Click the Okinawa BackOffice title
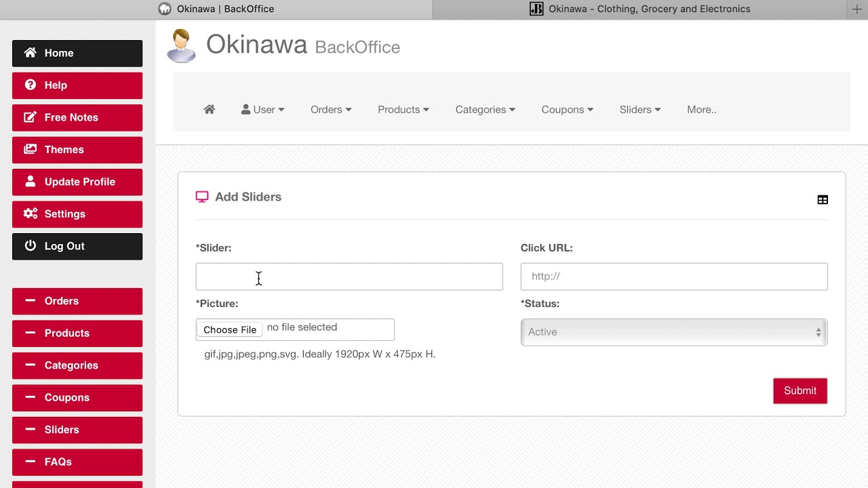 point(303,45)
